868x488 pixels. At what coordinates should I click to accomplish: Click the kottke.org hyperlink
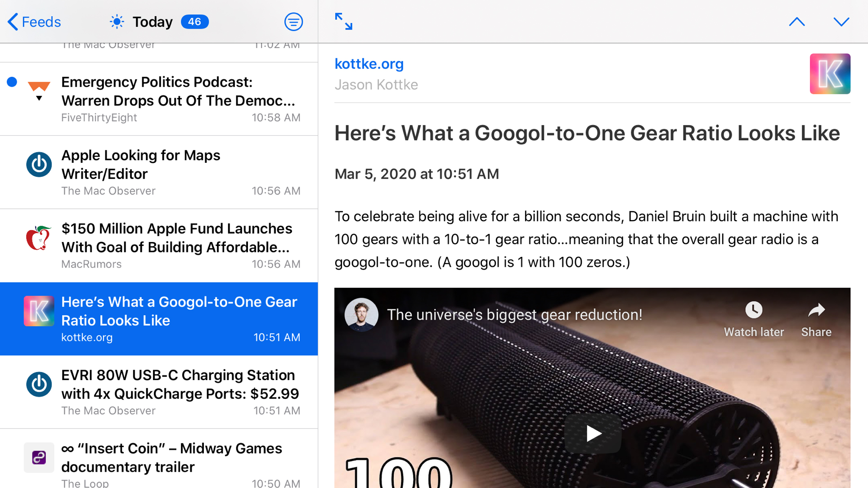pos(369,64)
